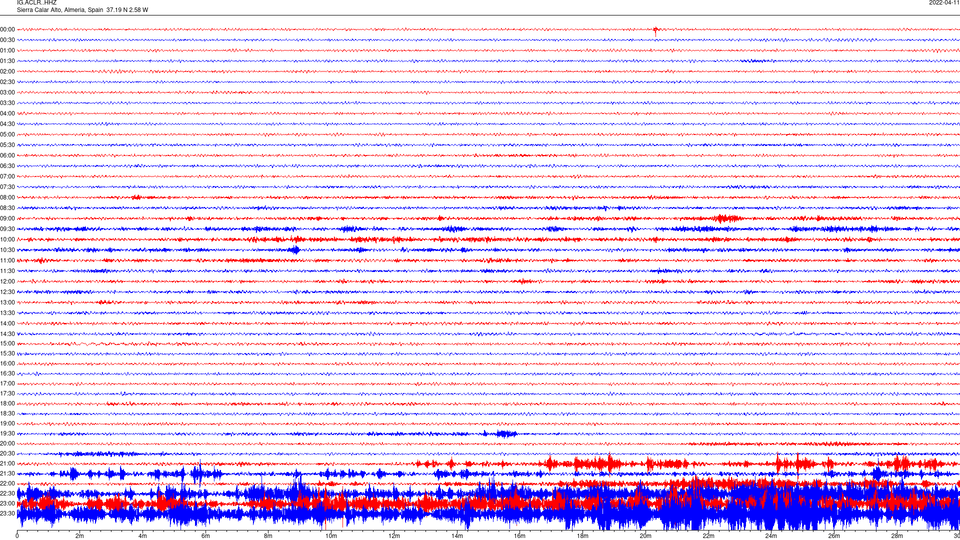Viewport: 960px width, 540px height.
Task: Select the 14:30 trace time label
Action: coord(7,334)
